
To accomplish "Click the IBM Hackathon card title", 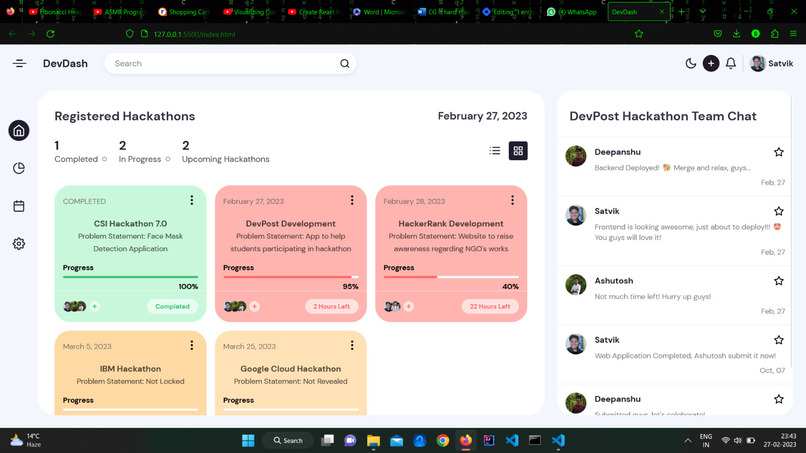I will [131, 369].
